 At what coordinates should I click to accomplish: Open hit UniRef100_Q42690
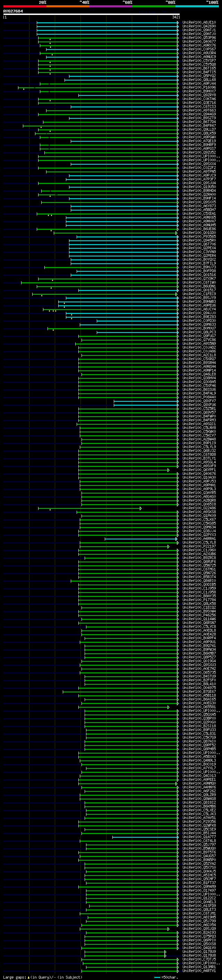click(199, 26)
